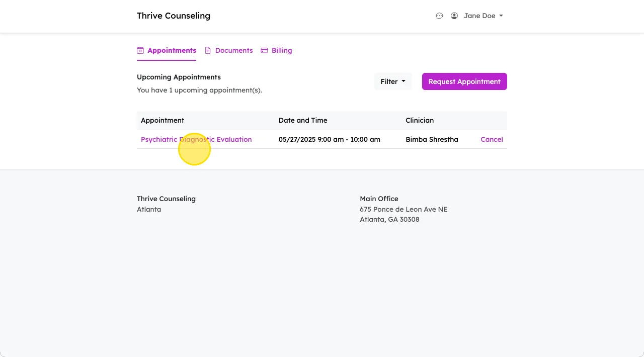This screenshot has height=357, width=644.
Task: Switch to the Billing tab
Action: click(x=276, y=51)
